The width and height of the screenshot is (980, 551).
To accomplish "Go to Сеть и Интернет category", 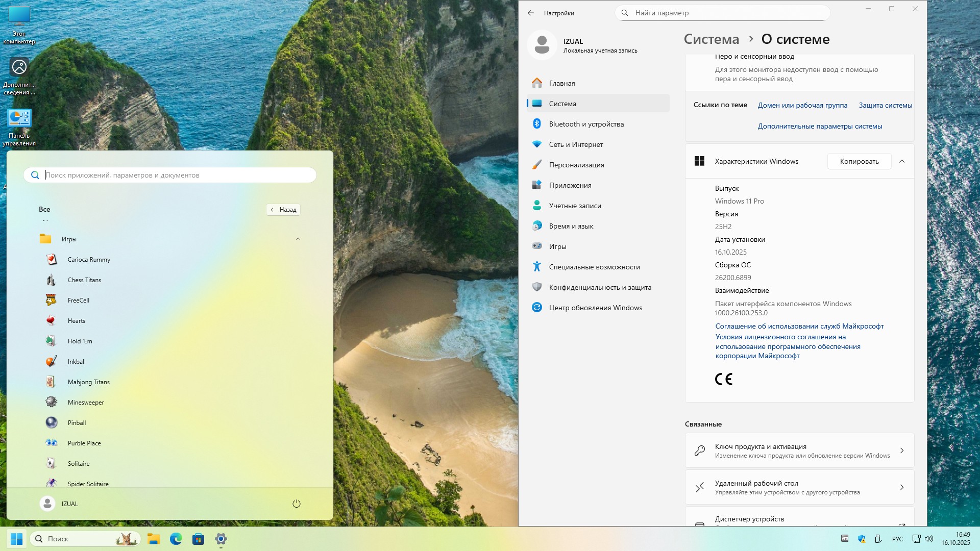I will (576, 144).
